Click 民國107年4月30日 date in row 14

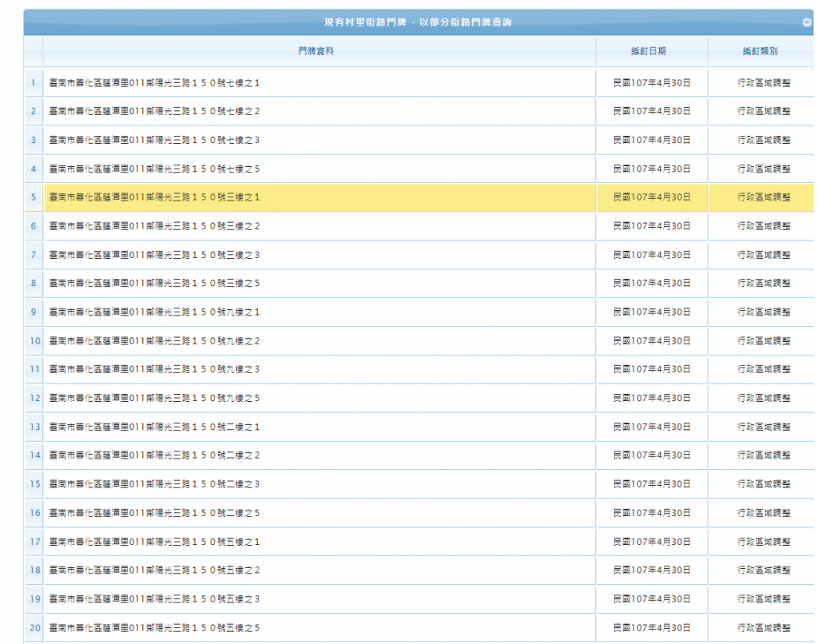(652, 455)
